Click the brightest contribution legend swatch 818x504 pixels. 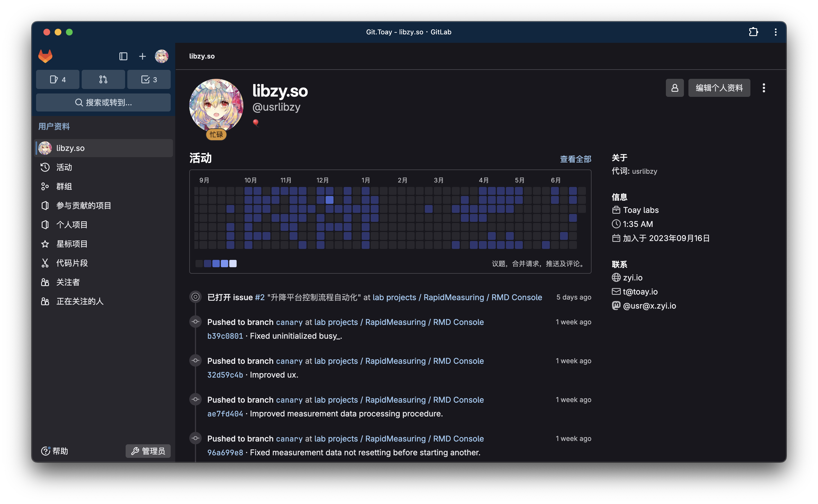[233, 264]
